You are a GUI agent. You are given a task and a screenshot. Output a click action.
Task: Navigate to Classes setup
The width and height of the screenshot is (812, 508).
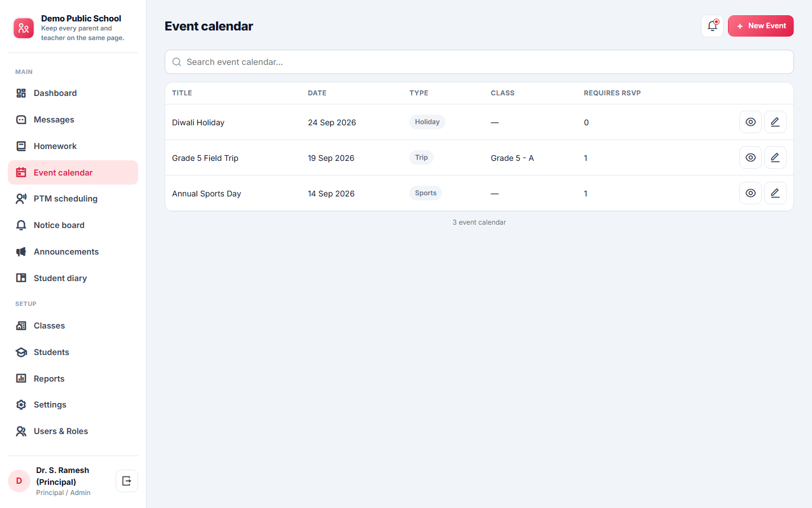click(73, 326)
